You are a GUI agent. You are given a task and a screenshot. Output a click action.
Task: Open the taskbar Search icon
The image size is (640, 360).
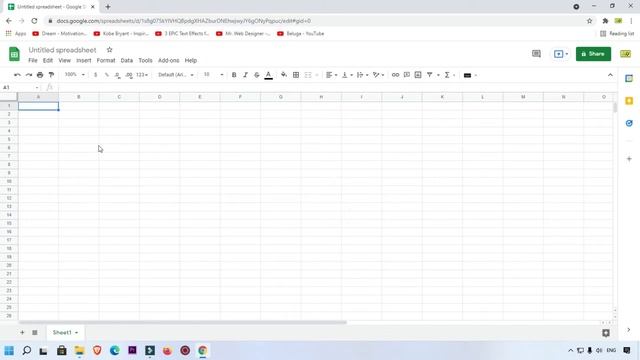coord(27,350)
